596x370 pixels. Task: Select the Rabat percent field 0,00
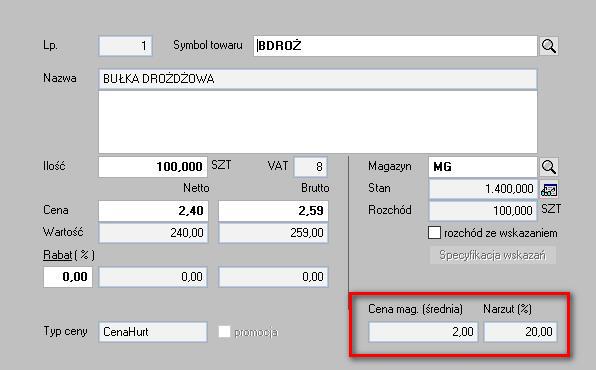[x=68, y=277]
